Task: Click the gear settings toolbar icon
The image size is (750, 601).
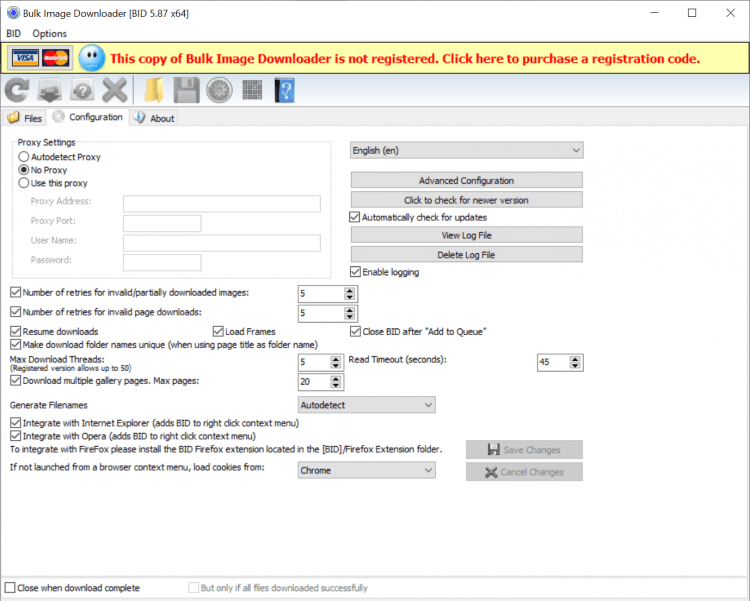Action: (219, 91)
